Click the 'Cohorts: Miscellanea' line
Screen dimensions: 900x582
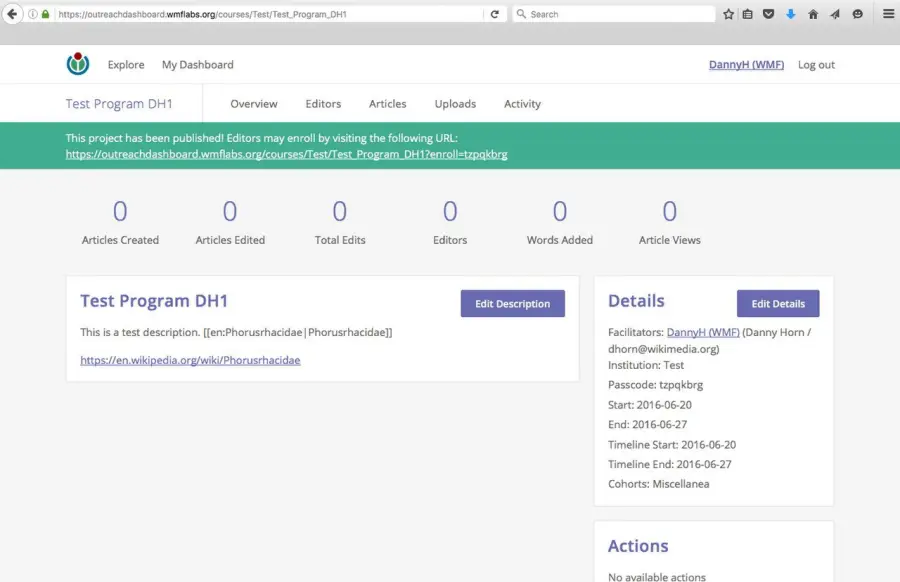658,484
